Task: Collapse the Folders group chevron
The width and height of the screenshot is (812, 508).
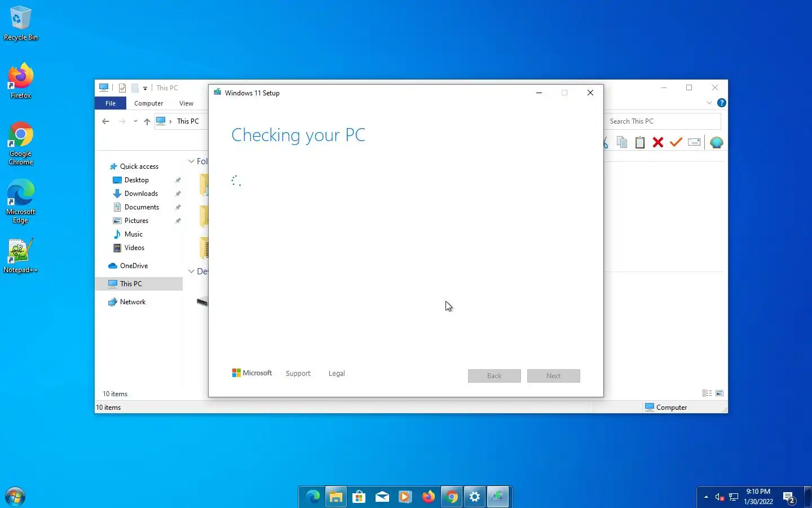Action: point(191,161)
